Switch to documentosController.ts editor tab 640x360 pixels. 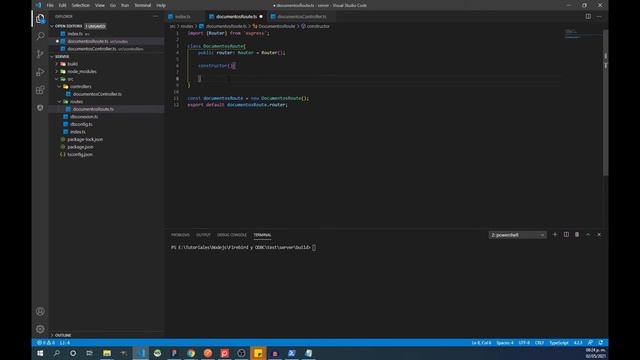[302, 17]
